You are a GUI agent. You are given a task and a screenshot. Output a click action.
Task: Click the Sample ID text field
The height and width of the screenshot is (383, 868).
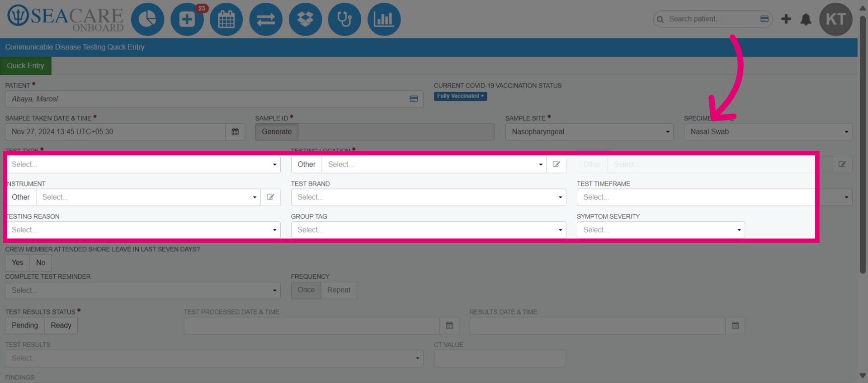click(x=396, y=132)
